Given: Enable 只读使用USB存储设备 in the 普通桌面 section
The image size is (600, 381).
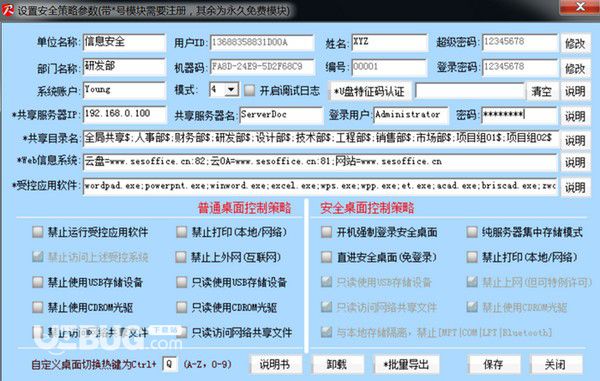Looking at the screenshot, I should point(181,282).
